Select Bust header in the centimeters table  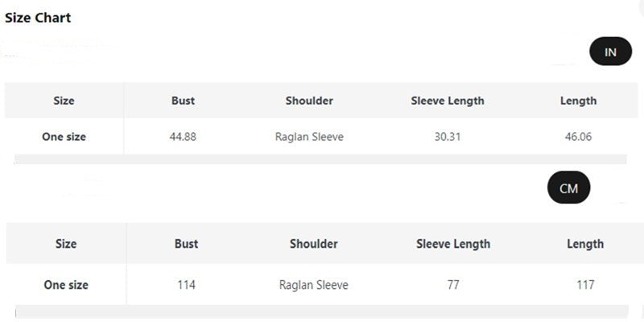click(x=186, y=244)
